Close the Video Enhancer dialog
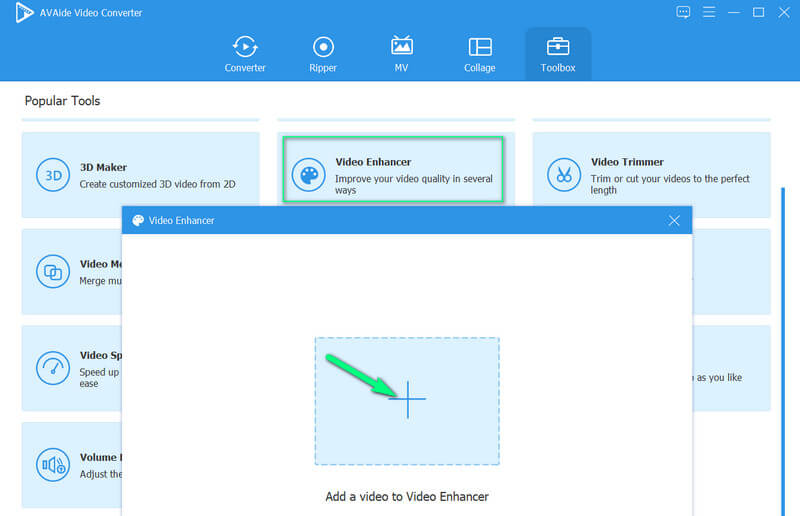800x516 pixels. coord(674,220)
